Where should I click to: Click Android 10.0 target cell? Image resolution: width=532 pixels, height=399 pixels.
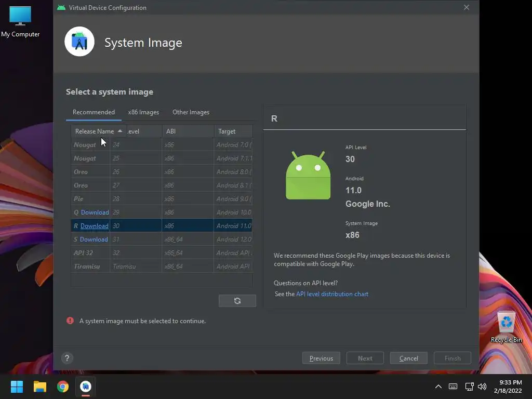[233, 212]
